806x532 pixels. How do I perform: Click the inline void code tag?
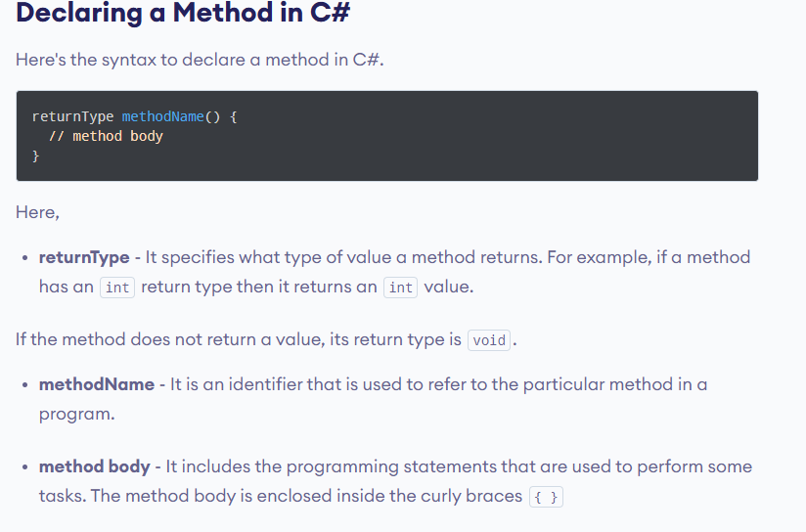tap(489, 340)
